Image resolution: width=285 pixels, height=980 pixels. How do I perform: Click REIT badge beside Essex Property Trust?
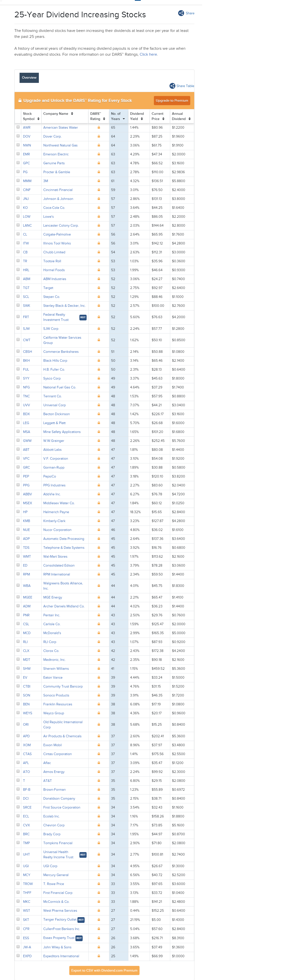(x=79, y=938)
